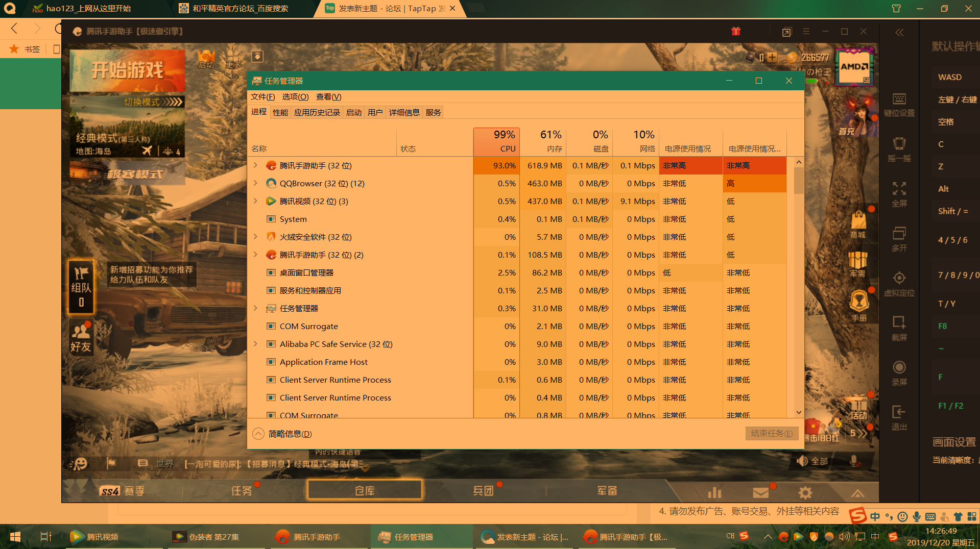980x549 pixels.
Task: Expand the 腾讯视频 (32 位) (3) process
Action: pyautogui.click(x=255, y=201)
